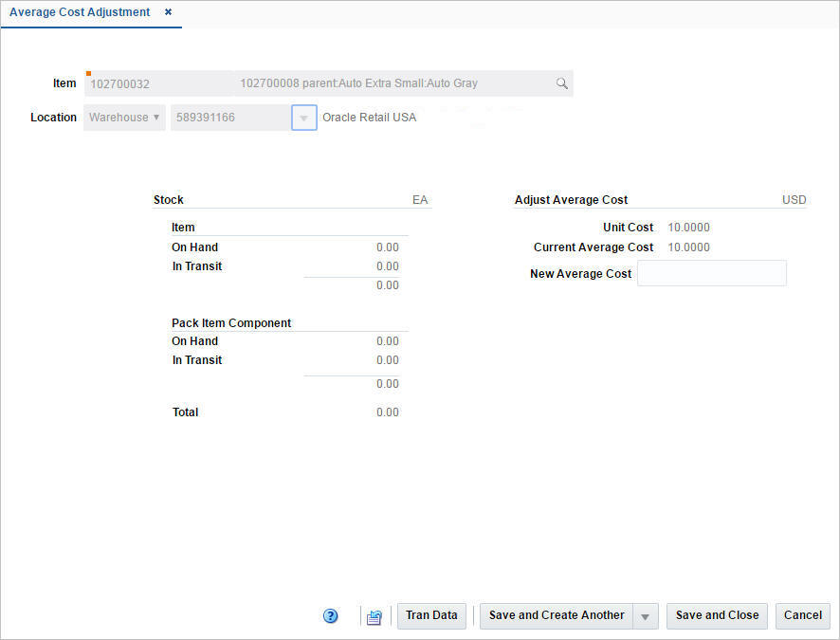The width and height of the screenshot is (840, 640).
Task: Select the Average Cost Adjustment tab
Action: [x=80, y=11]
